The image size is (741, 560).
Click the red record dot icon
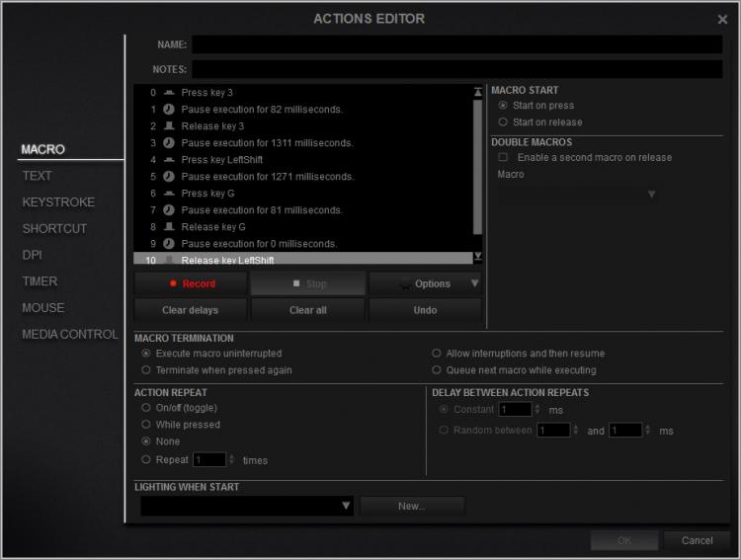click(173, 283)
